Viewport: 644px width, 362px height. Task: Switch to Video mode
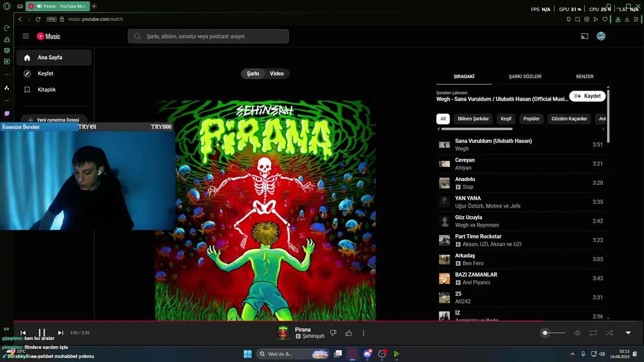(x=277, y=73)
